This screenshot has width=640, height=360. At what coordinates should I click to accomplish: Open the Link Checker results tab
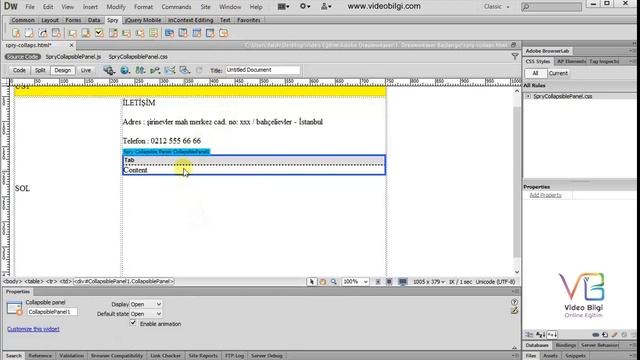(165, 356)
